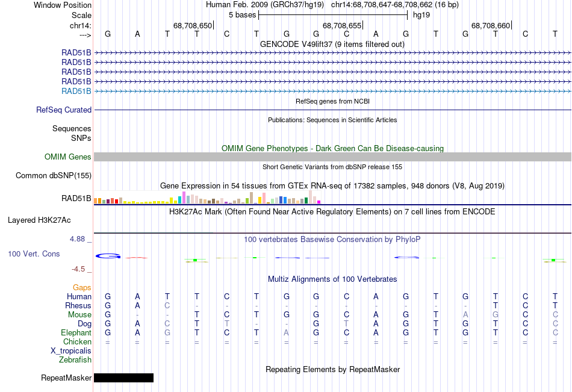The image size is (572, 392).
Task: Click the chr14: ruler label
Action: (x=80, y=25)
